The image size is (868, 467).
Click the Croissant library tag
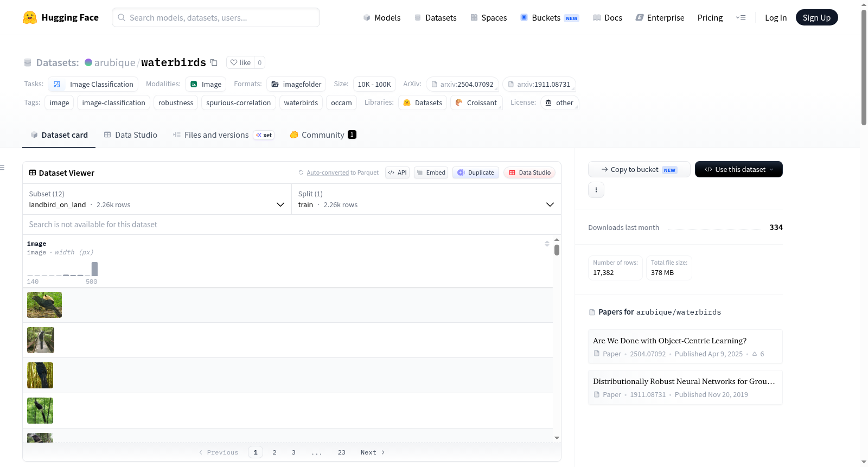coord(476,103)
